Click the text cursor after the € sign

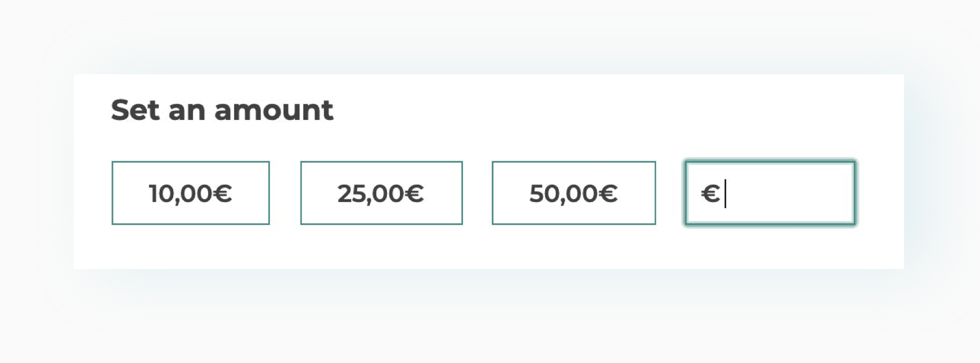(x=726, y=194)
